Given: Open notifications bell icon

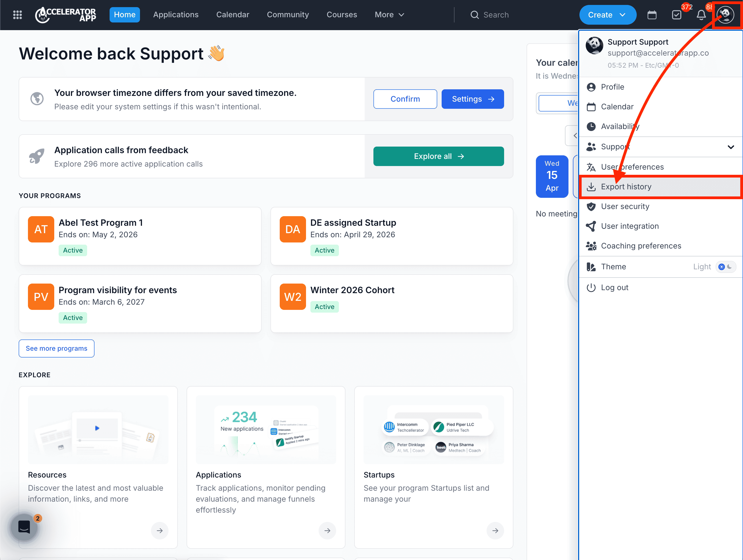Looking at the screenshot, I should (x=701, y=15).
